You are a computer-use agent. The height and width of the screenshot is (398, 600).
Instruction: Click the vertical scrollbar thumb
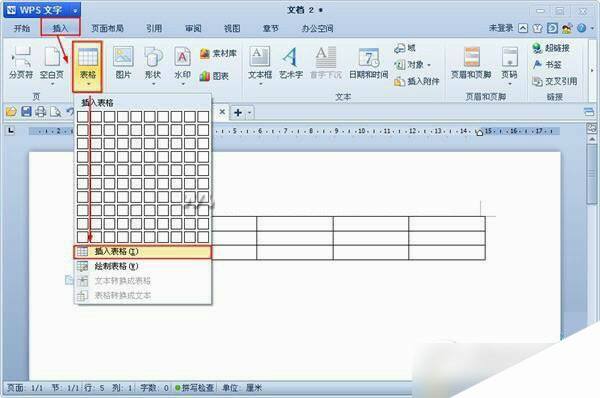point(592,174)
